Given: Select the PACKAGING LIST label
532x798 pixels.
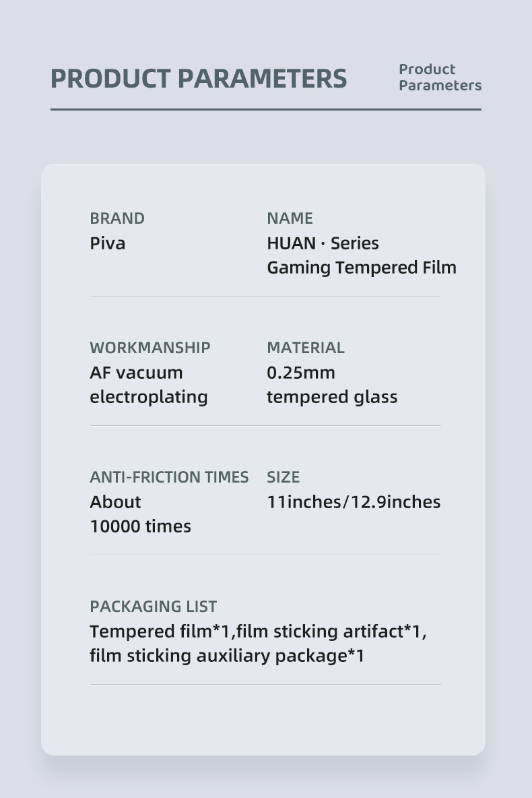Looking at the screenshot, I should point(154,607).
